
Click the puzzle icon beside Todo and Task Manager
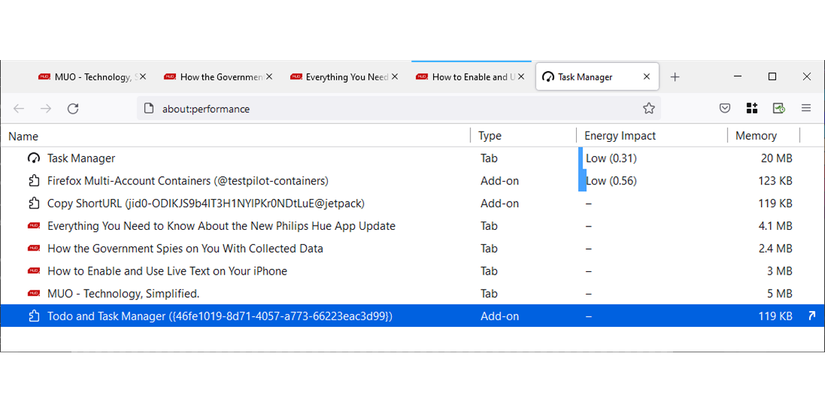point(34,316)
